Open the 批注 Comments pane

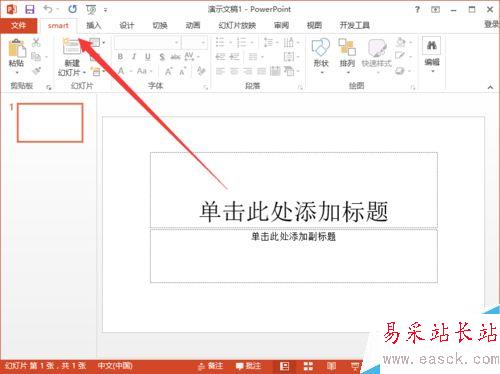click(x=248, y=366)
